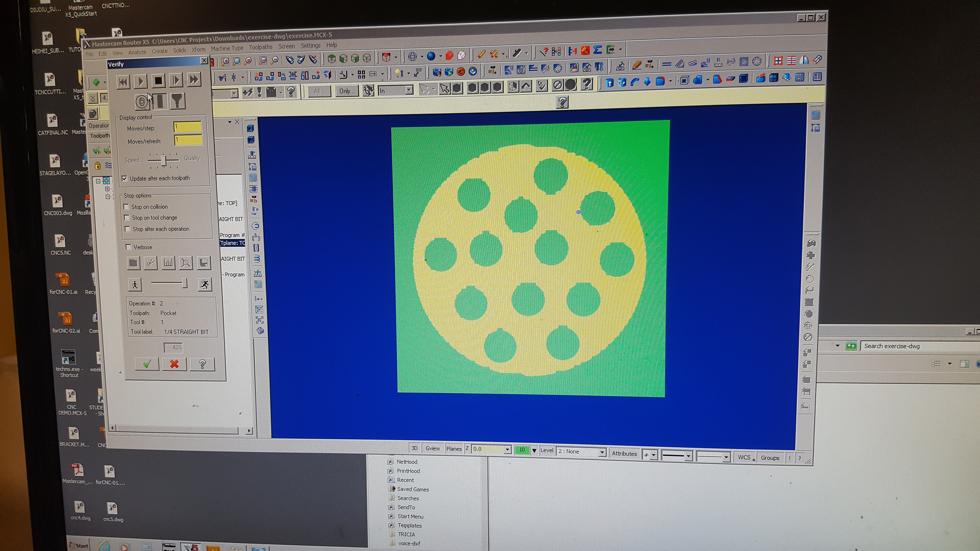
Task: Enable the Verbose checkbox
Action: point(128,247)
